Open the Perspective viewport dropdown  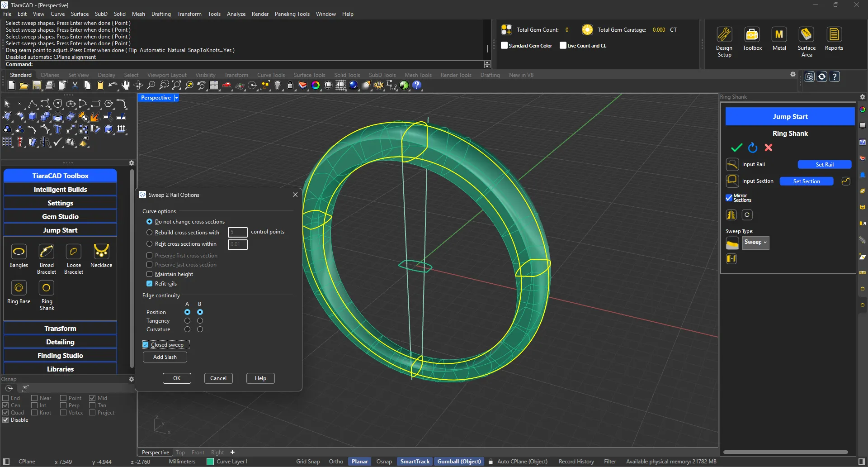coord(176,97)
